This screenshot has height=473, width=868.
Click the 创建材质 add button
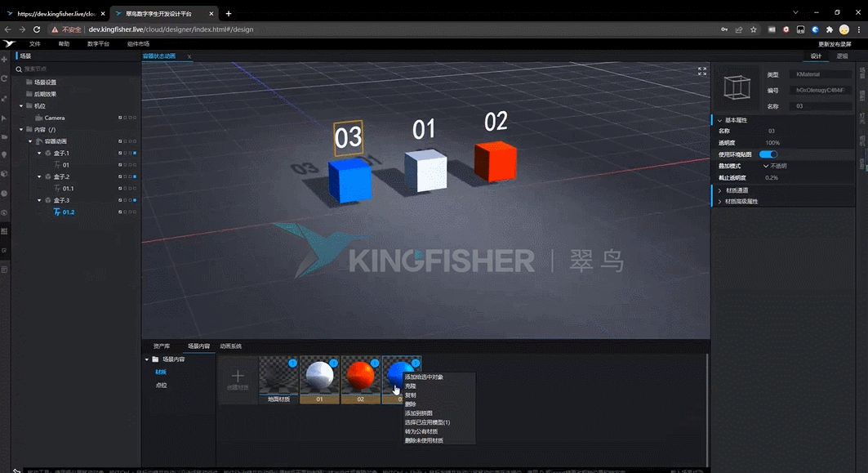click(238, 379)
